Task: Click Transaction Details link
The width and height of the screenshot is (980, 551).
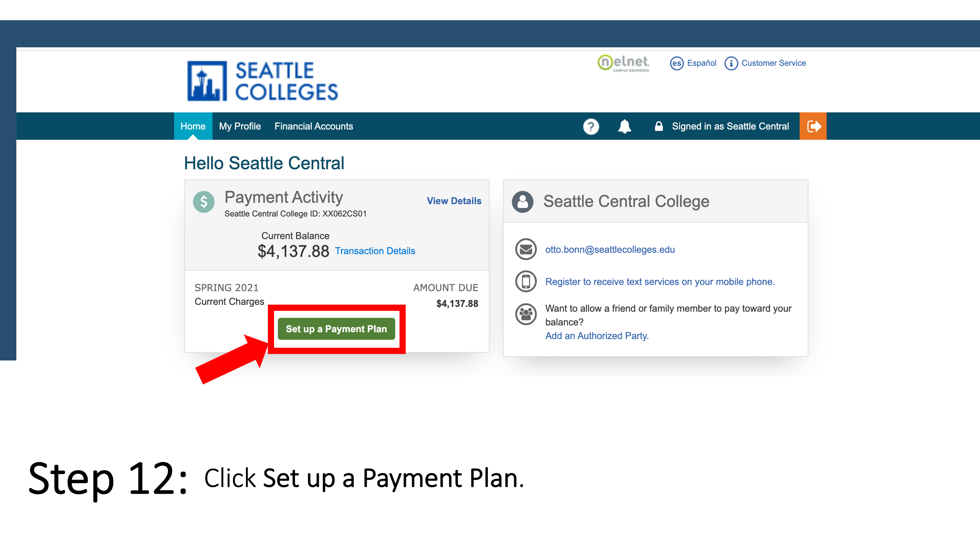Action: coord(376,251)
